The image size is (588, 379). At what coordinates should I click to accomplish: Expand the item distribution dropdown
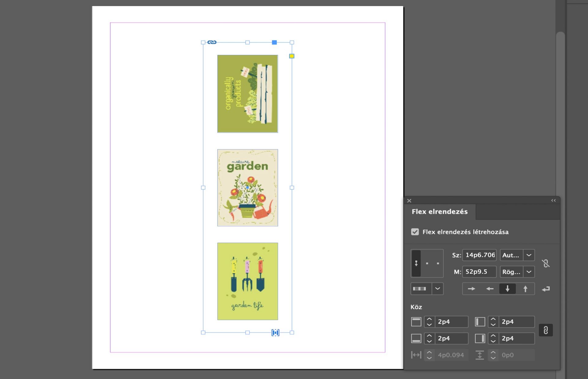coord(437,289)
